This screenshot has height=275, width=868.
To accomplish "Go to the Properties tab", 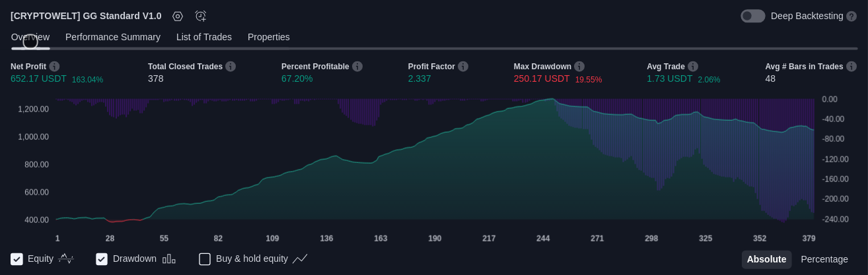I will [269, 37].
